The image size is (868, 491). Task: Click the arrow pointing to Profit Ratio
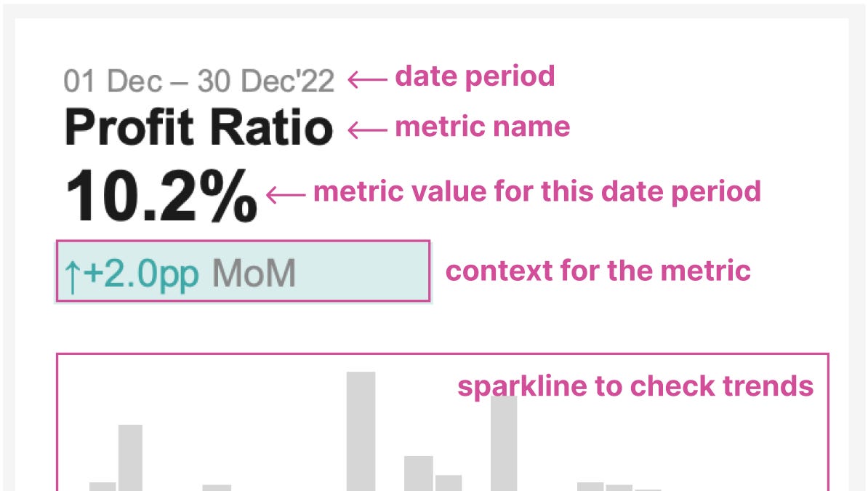(368, 130)
